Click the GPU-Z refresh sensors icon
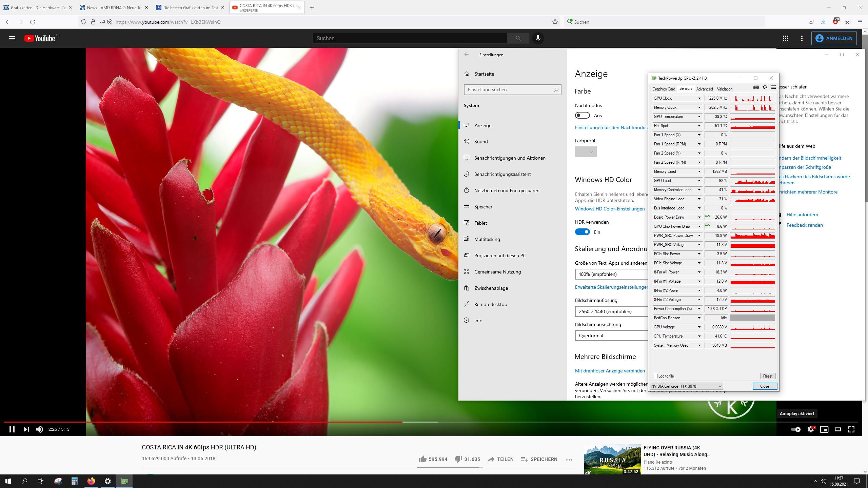Image resolution: width=868 pixels, height=488 pixels. click(765, 87)
